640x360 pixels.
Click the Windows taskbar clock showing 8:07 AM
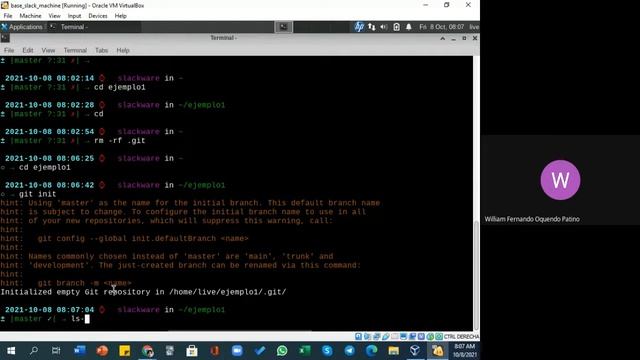coord(464,351)
